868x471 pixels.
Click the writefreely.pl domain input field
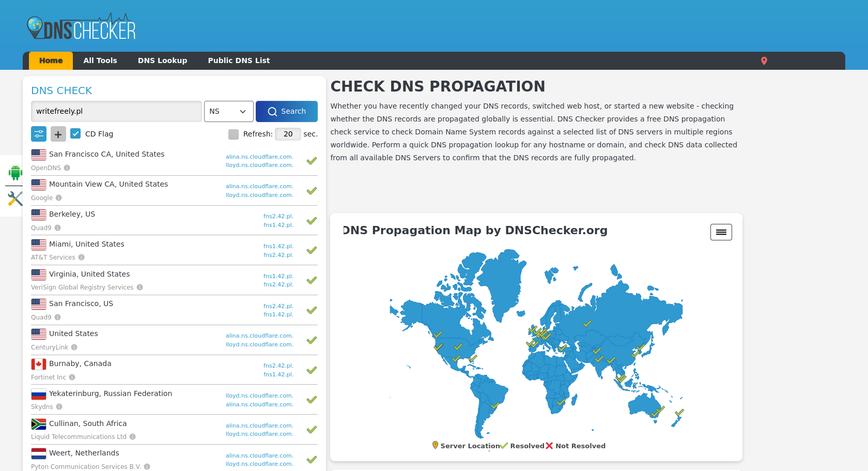click(x=116, y=111)
